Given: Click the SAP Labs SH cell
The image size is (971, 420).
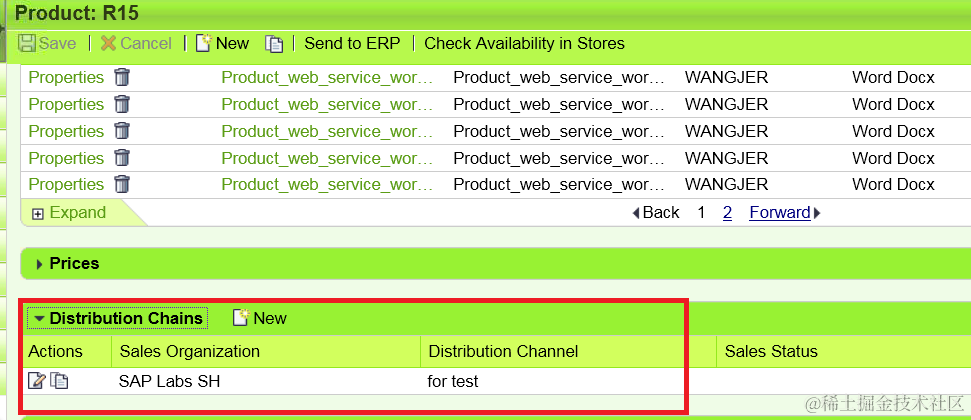Looking at the screenshot, I should pos(169,381).
